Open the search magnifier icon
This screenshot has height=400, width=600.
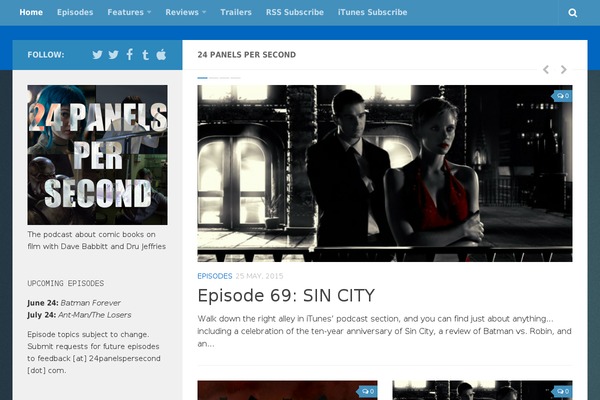coord(572,13)
